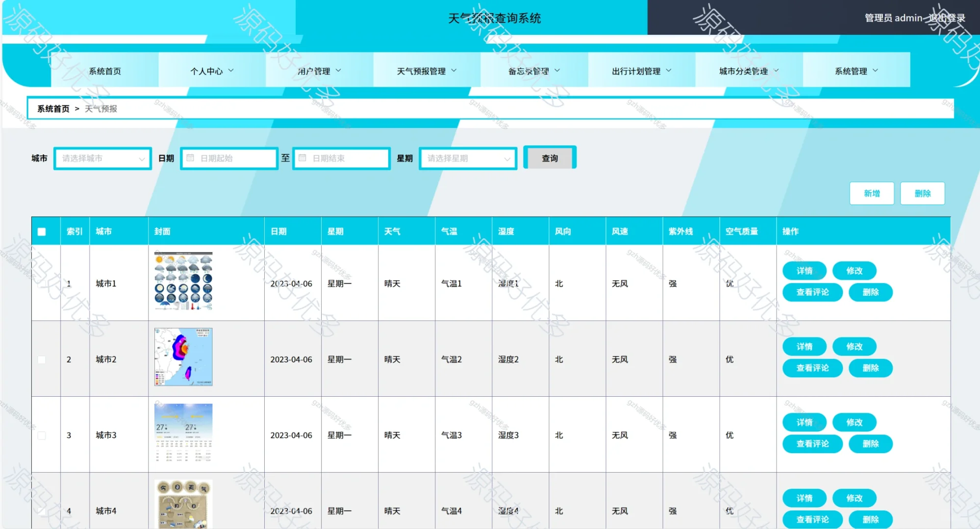Click 修改 for 城市2
980x529 pixels.
point(854,346)
